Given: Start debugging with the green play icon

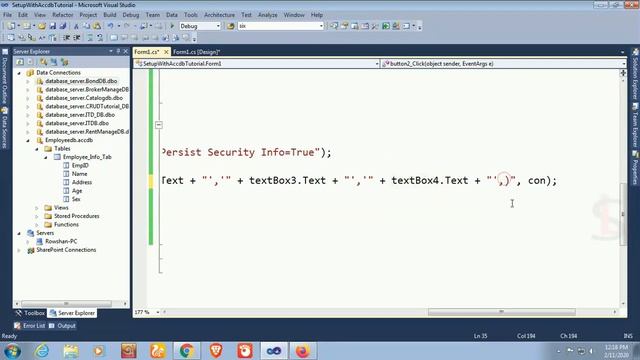Looking at the screenshot, I should (x=172, y=26).
